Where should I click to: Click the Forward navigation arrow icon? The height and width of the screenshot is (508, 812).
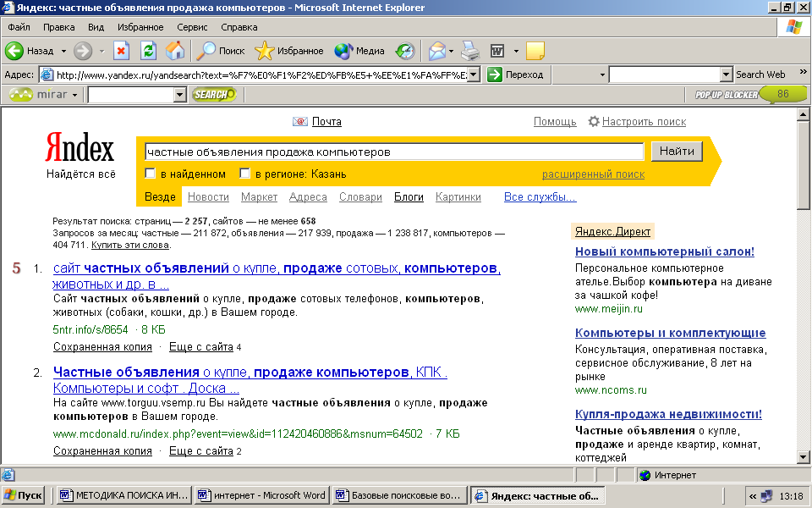[83, 51]
